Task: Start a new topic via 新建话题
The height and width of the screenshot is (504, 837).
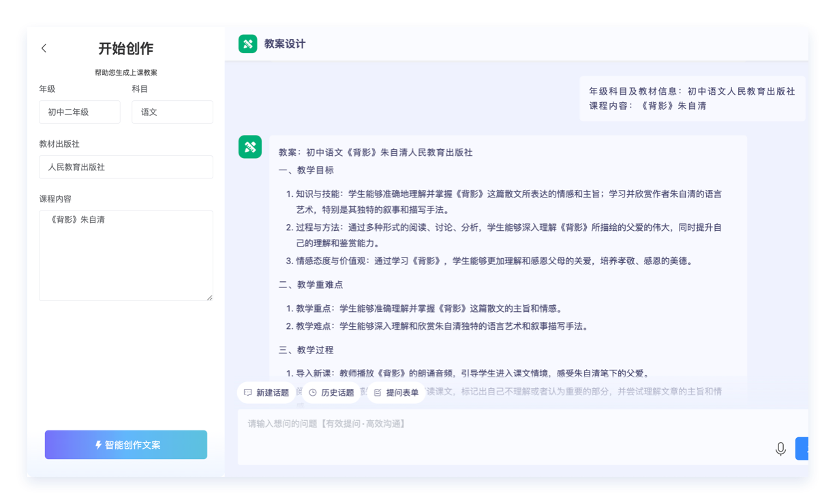Action: tap(266, 393)
